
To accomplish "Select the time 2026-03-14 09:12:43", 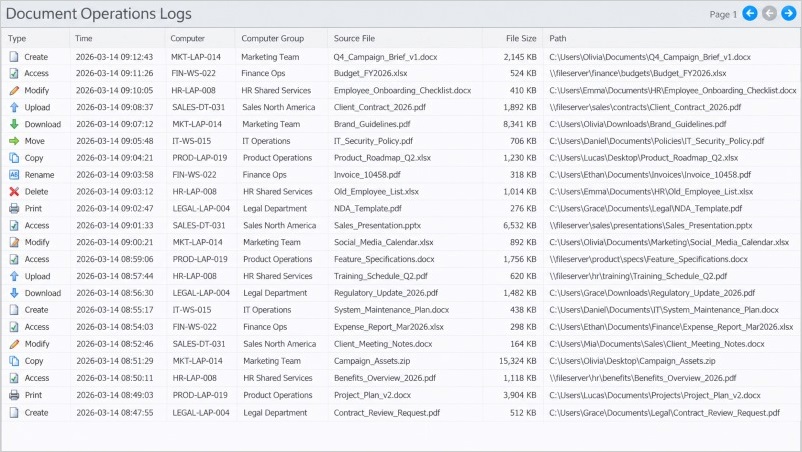I will tap(115, 57).
